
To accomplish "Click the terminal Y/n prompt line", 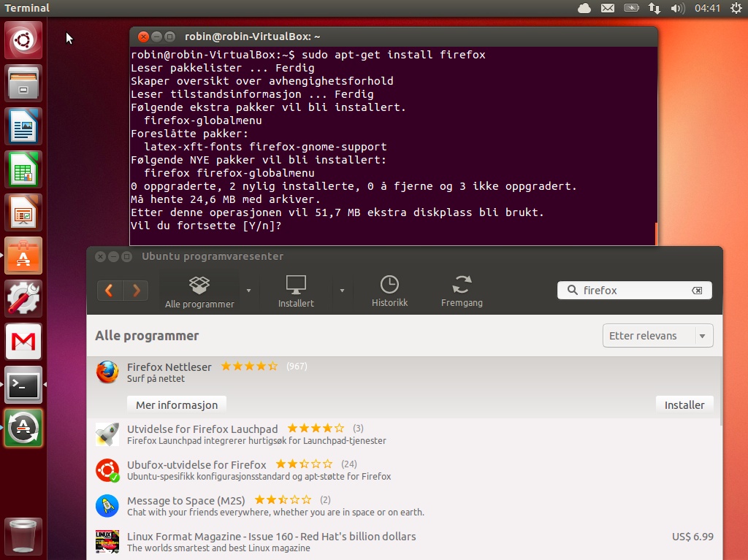I will coord(206,226).
